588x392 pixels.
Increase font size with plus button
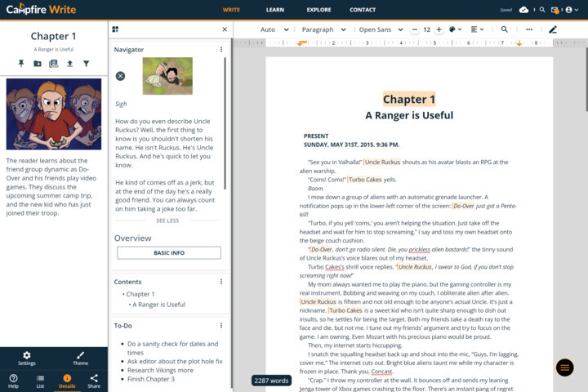pyautogui.click(x=439, y=29)
